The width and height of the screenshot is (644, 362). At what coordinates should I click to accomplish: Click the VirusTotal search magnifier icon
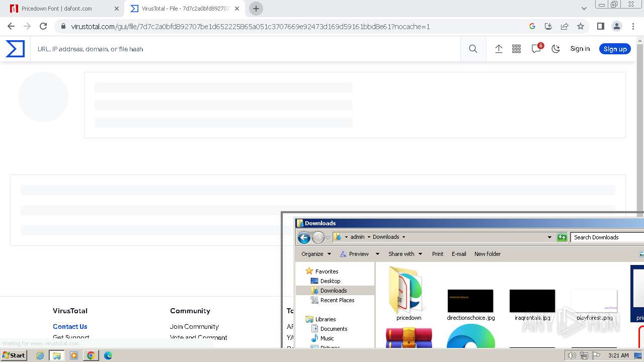473,49
